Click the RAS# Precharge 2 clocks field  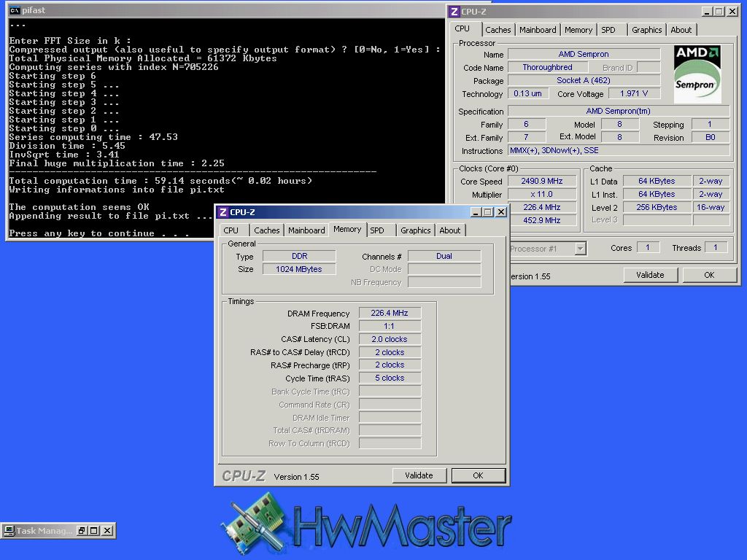pyautogui.click(x=390, y=365)
